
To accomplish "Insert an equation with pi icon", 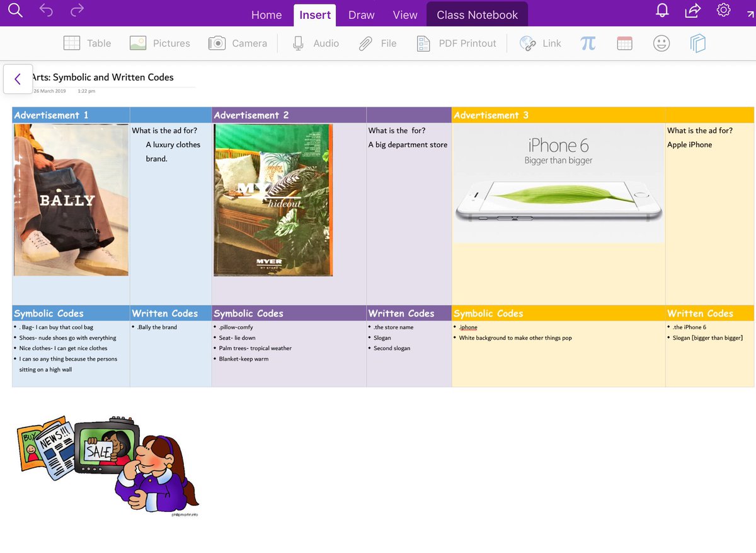I will tap(588, 43).
